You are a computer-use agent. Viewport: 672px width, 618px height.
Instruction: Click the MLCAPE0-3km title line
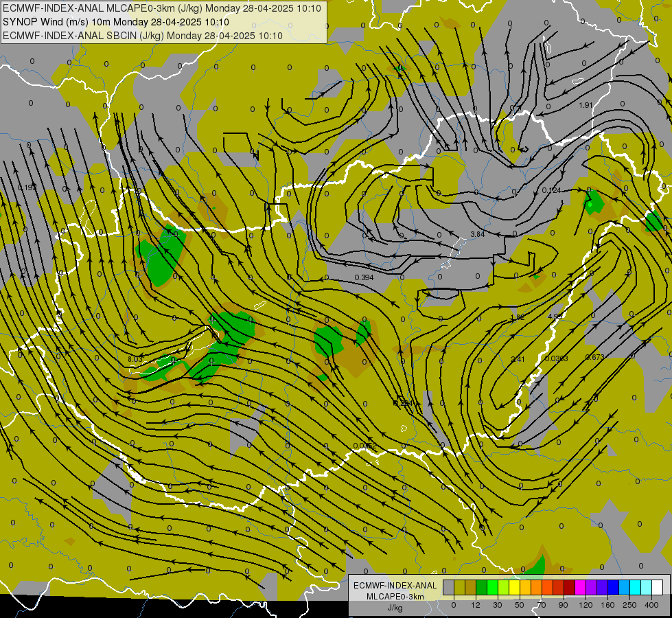(162, 8)
